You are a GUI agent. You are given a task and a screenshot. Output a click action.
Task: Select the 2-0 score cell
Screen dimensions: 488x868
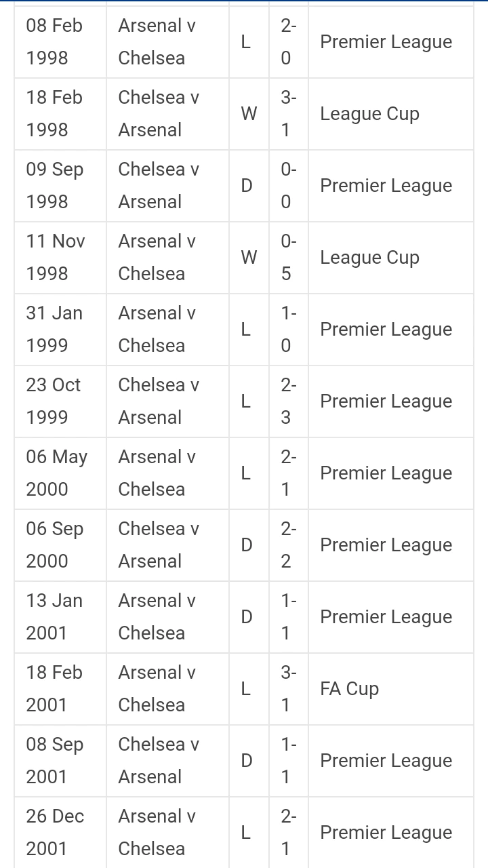pyautogui.click(x=287, y=42)
